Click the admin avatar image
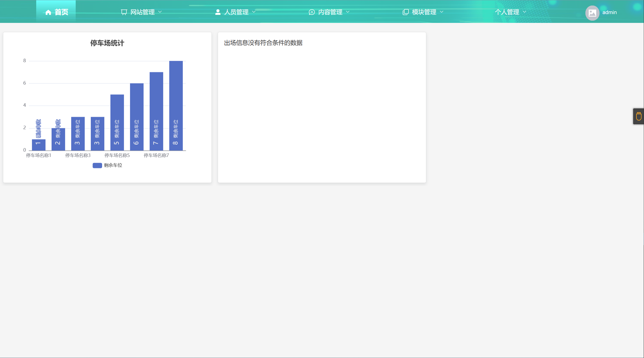Screen dimensions: 644x358 tap(592, 13)
